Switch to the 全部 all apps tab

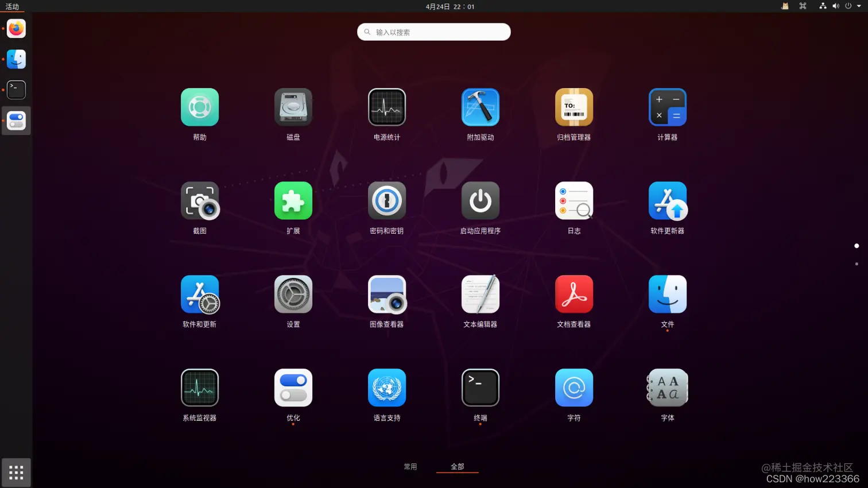click(457, 467)
